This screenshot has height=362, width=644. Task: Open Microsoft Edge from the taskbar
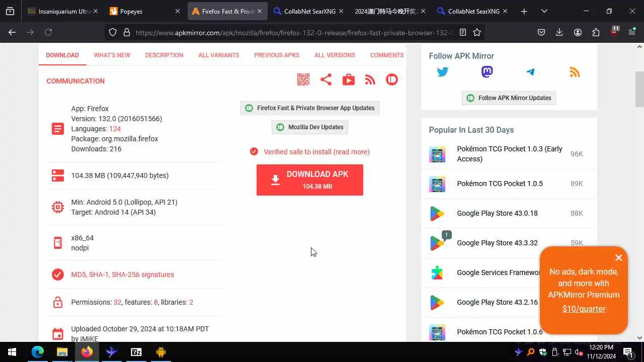[x=38, y=352]
